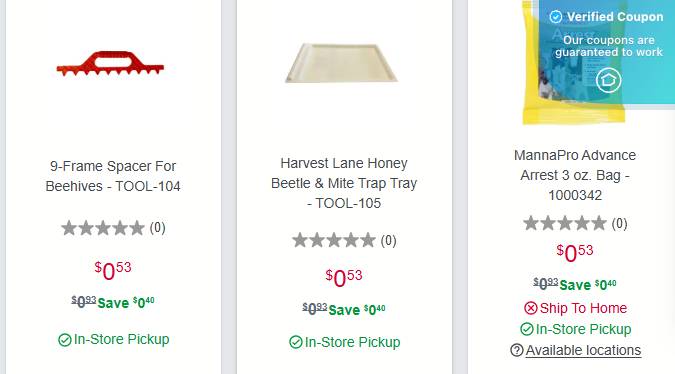
Task: Click the house icon in the coupon overlay
Action: tap(608, 80)
